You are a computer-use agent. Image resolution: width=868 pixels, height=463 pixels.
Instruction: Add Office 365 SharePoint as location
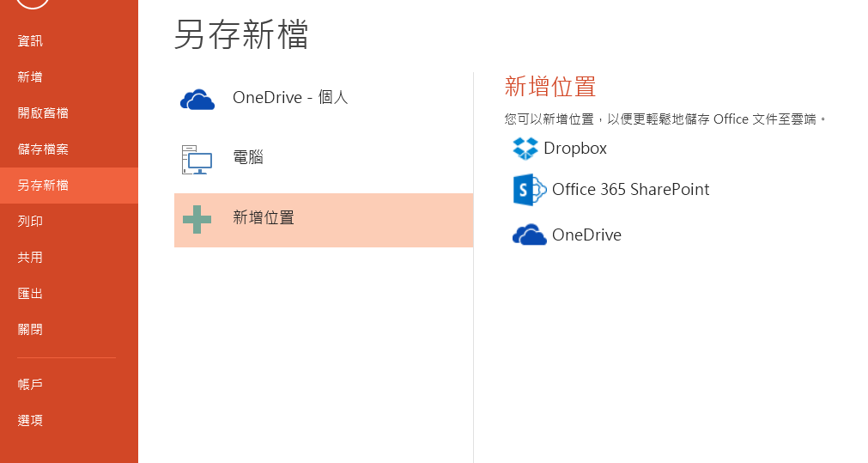click(611, 190)
